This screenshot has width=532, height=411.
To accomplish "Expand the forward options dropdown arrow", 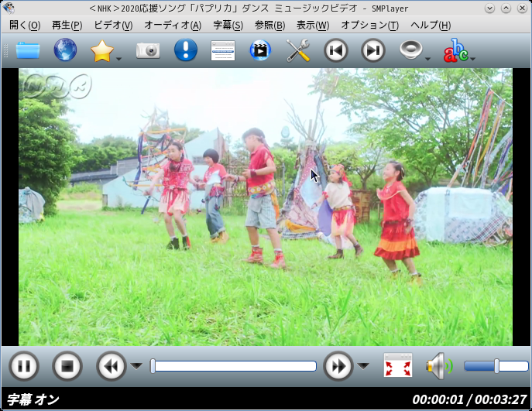I will 363,366.
